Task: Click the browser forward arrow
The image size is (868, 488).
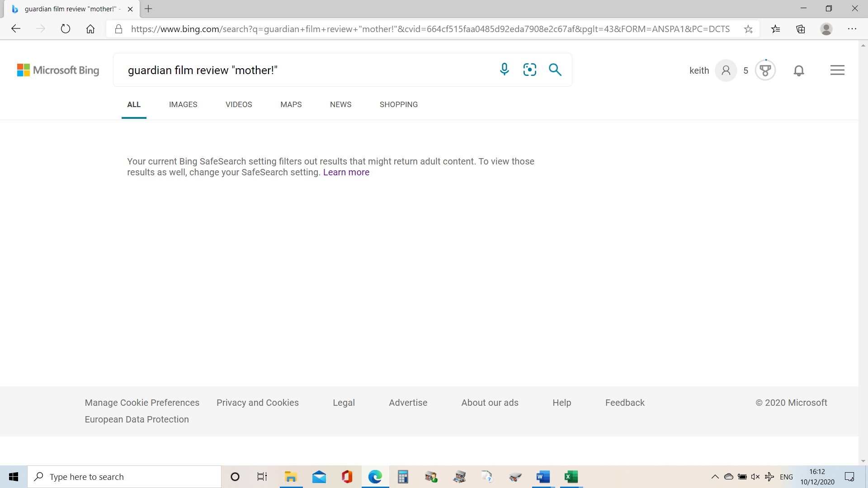Action: pos(41,29)
